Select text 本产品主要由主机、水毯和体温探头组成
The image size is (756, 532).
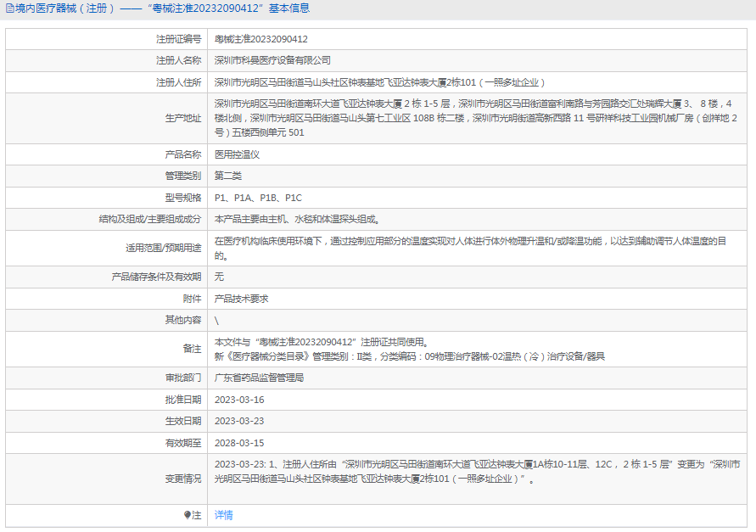[297, 219]
